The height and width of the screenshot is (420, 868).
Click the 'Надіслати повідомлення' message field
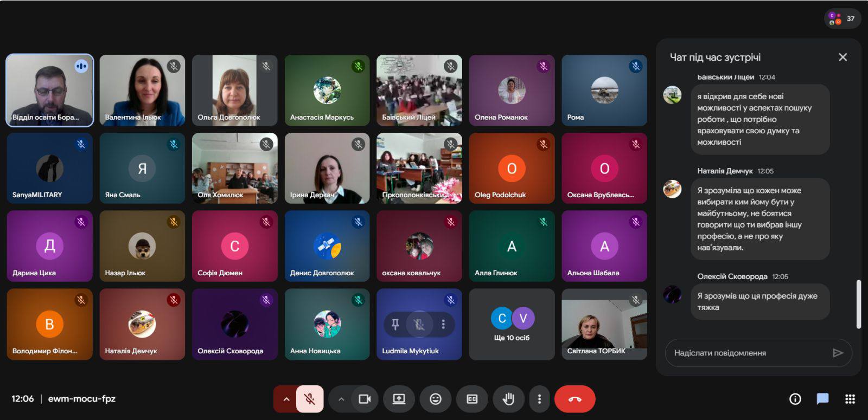coord(749,353)
